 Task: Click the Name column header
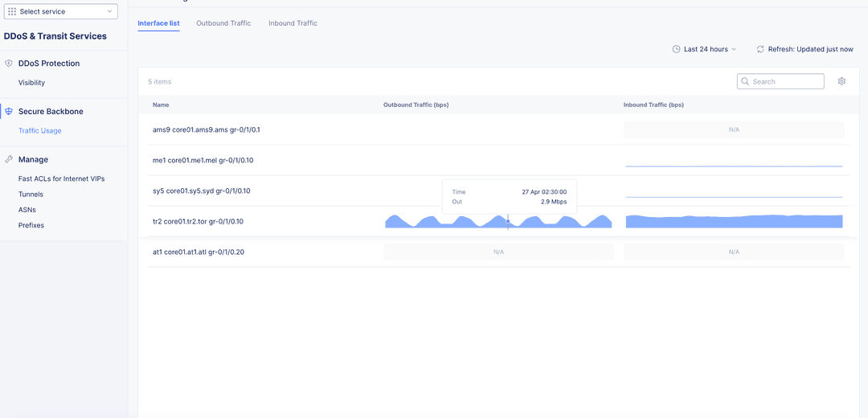point(161,104)
